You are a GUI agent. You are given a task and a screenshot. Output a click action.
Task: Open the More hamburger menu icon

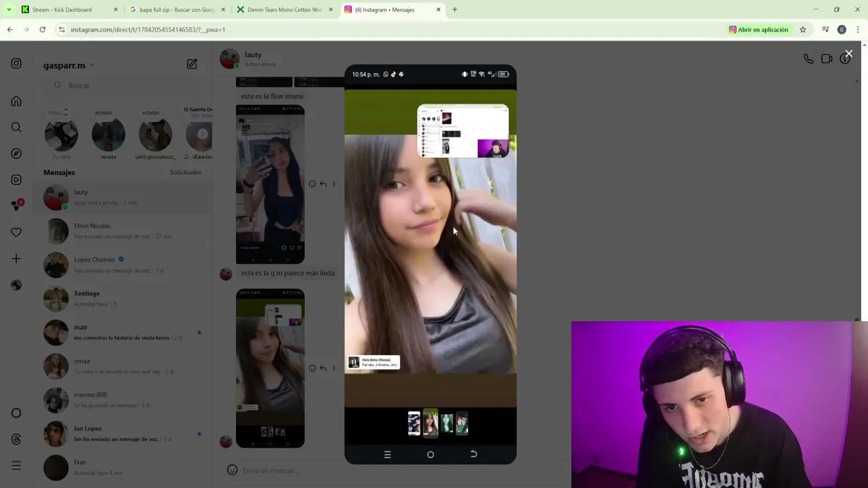[x=16, y=466]
